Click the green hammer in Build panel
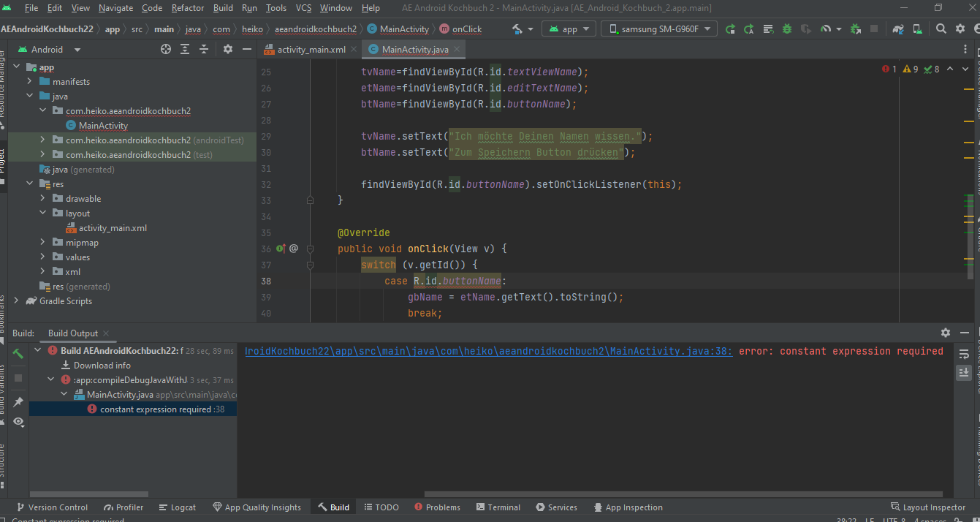 coord(18,354)
